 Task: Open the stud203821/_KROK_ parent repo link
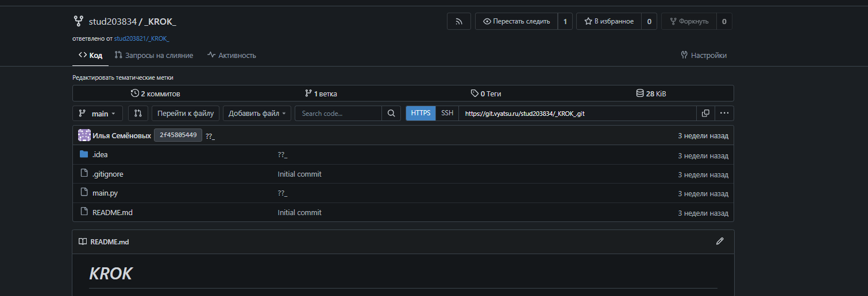pos(142,38)
